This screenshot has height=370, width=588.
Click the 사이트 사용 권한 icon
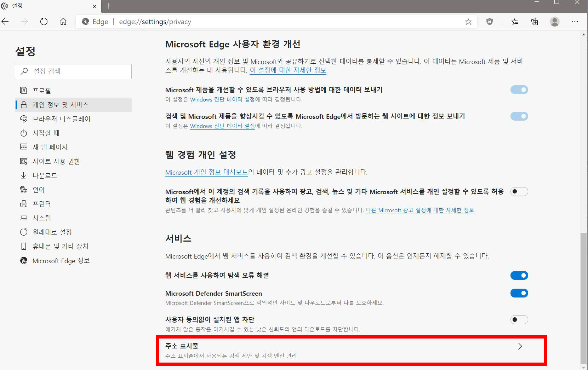pyautogui.click(x=24, y=161)
